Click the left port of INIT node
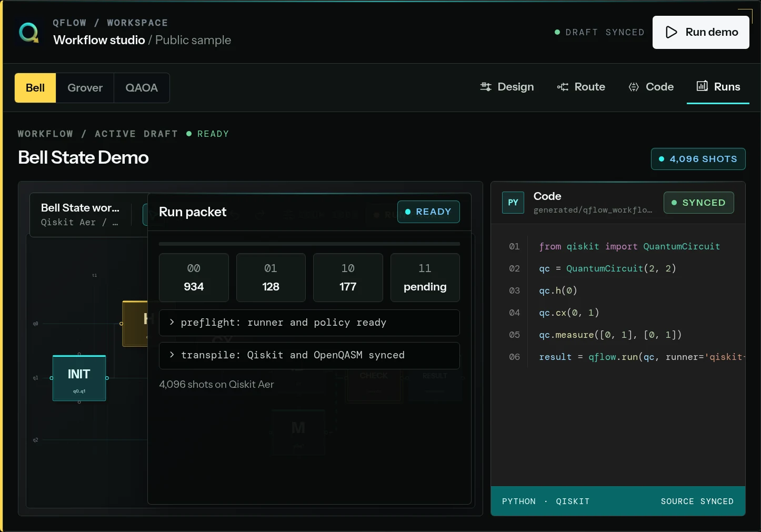This screenshot has height=532, width=761. click(x=51, y=378)
